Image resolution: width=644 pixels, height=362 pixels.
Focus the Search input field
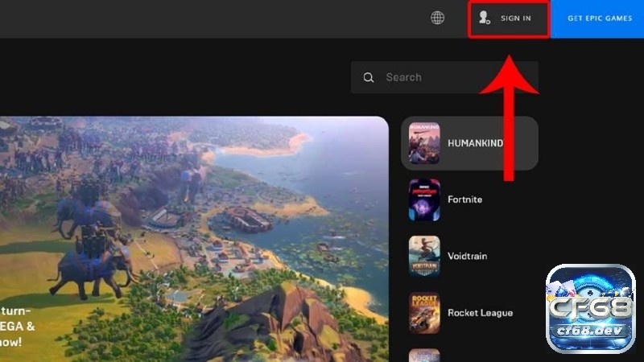tap(444, 77)
